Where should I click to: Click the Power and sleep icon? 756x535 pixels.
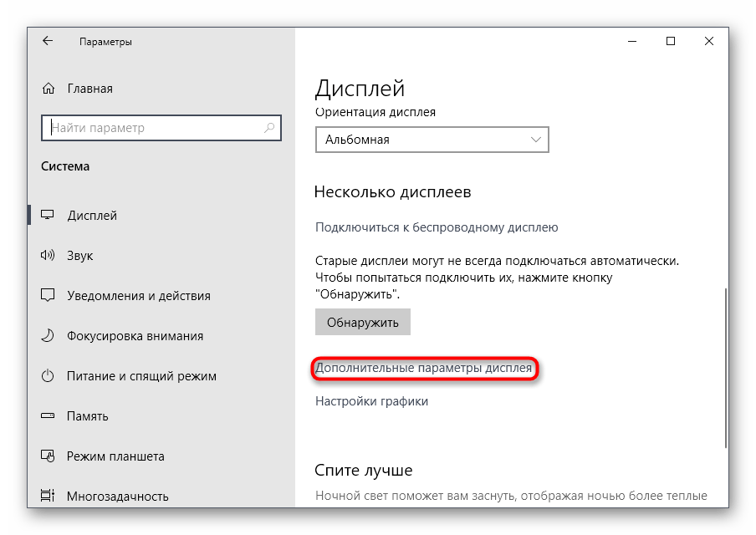[x=49, y=376]
